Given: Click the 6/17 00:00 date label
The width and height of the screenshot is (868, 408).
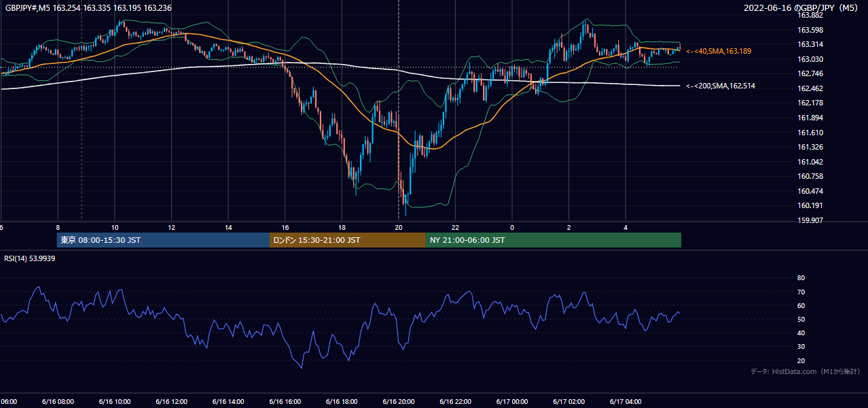Looking at the screenshot, I should (x=512, y=401).
